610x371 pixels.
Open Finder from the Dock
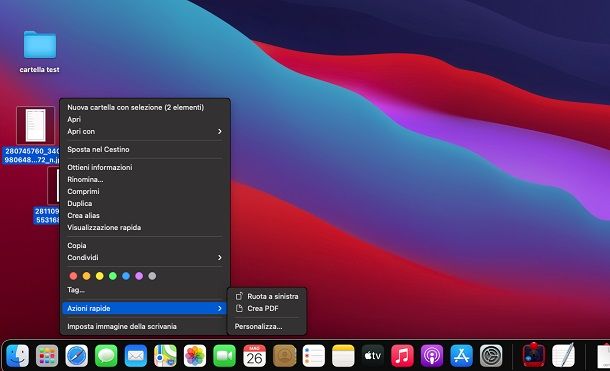[18, 355]
